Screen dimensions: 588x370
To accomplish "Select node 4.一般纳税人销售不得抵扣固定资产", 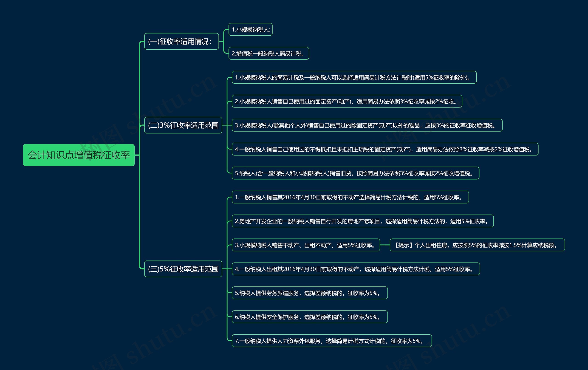I will (x=385, y=149).
